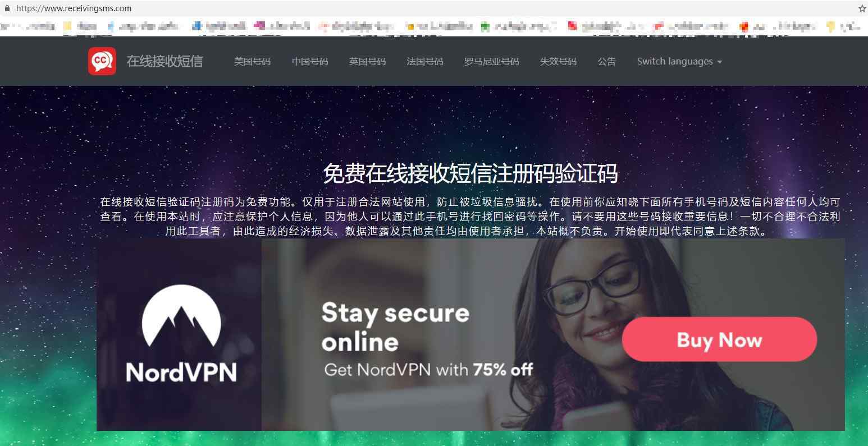Bookmark this page with the star icon
868x446 pixels.
click(x=862, y=8)
